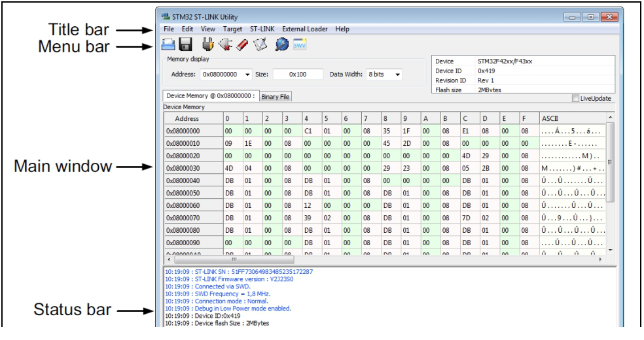
Task: Click the STM32F42xx/F43xx device value
Action: (x=505, y=61)
